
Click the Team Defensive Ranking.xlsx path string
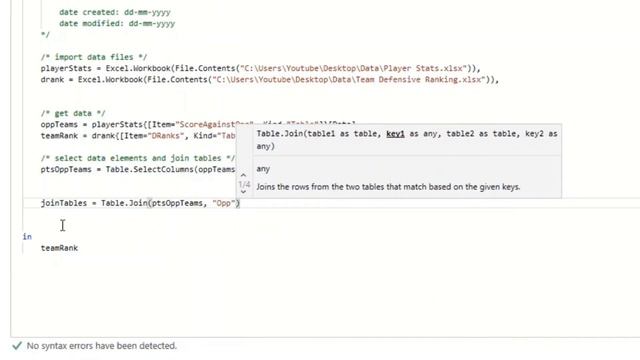pyautogui.click(x=349, y=80)
